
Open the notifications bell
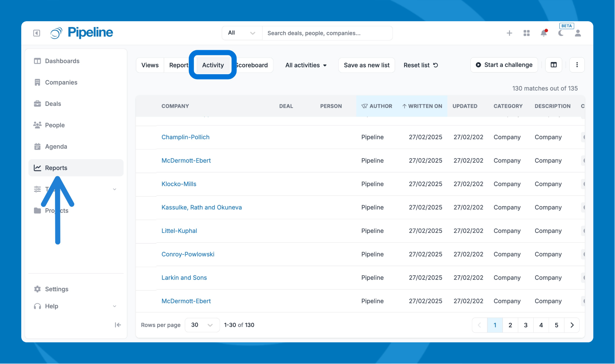543,33
